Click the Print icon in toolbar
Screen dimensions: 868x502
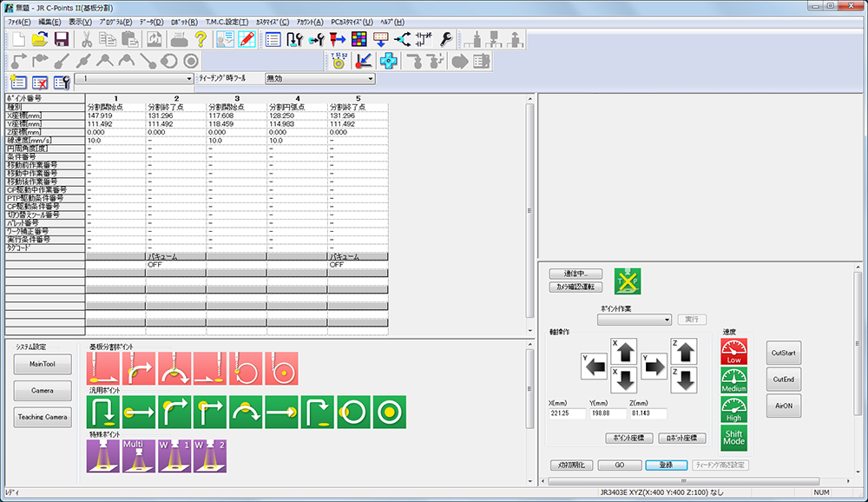[179, 39]
